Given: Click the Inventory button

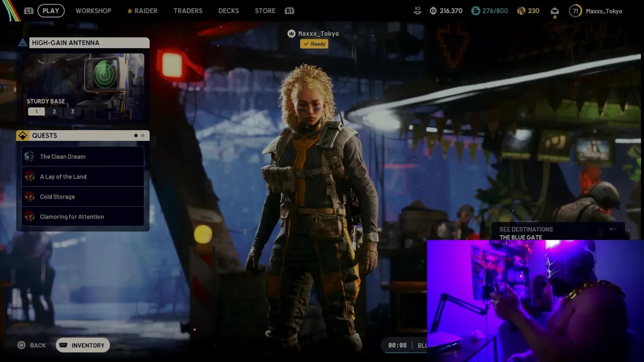Looking at the screenshot, I should [x=83, y=345].
